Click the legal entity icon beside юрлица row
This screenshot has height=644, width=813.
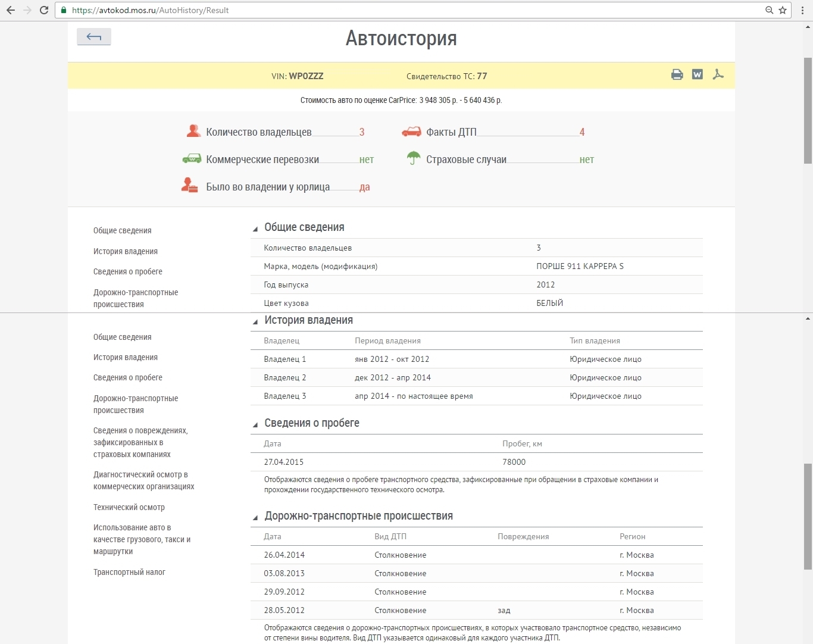click(x=189, y=185)
